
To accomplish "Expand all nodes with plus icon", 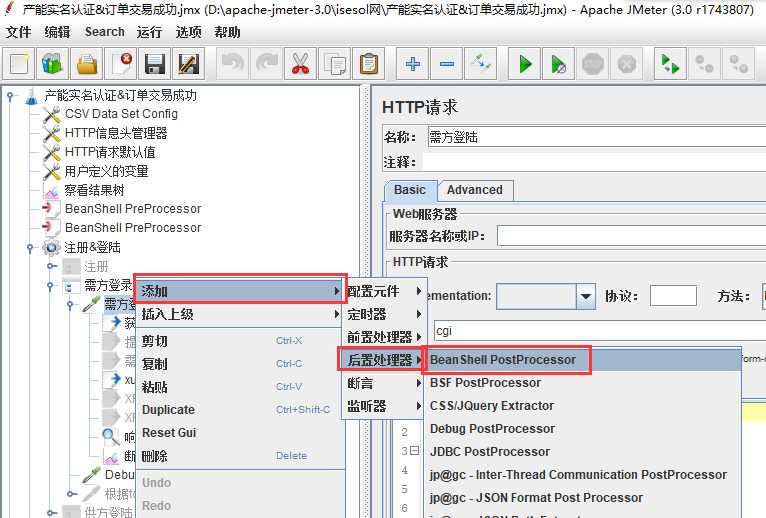I will 412,64.
